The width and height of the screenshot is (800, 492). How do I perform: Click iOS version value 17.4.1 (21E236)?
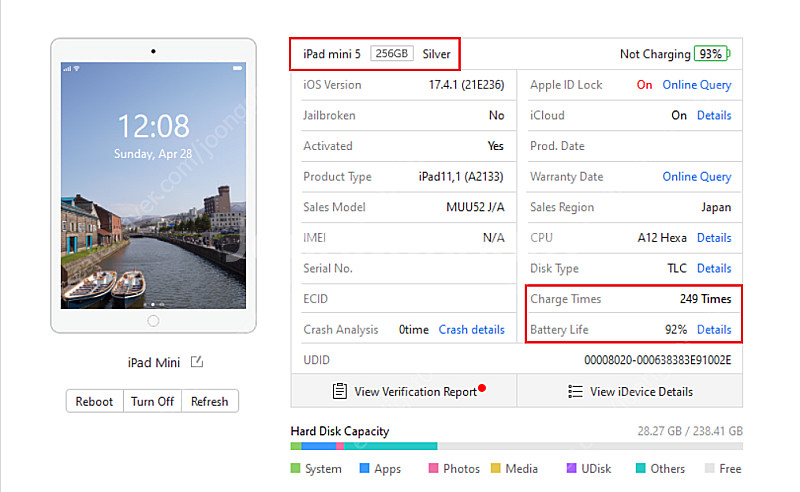(466, 85)
